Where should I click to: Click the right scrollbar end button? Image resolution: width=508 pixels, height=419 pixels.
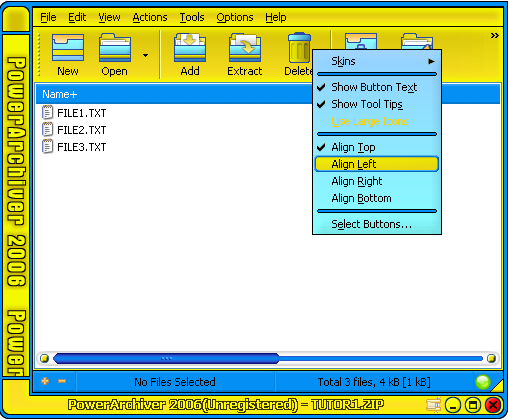click(x=491, y=359)
